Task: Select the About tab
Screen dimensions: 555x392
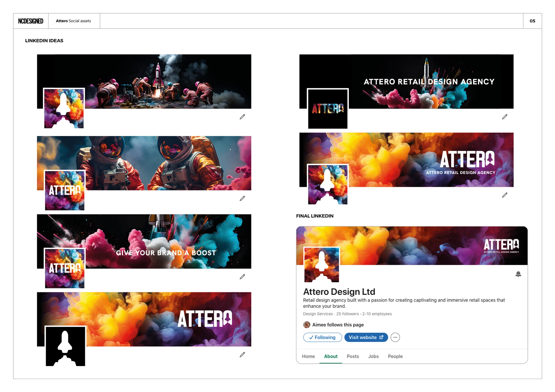Action: [x=331, y=356]
